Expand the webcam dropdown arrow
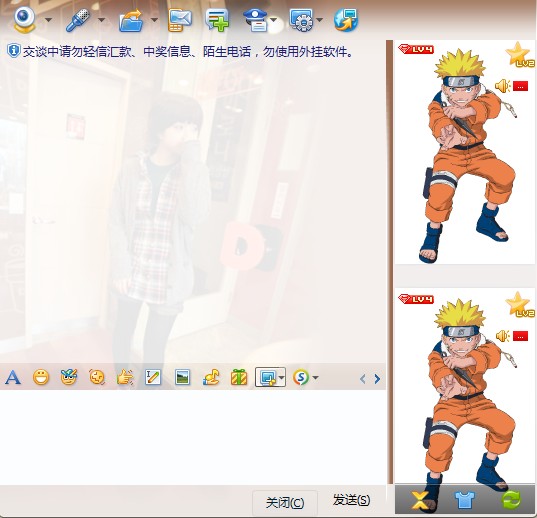 [49, 20]
